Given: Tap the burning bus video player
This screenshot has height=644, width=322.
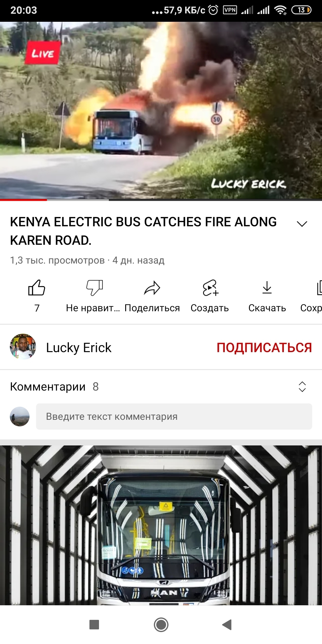Looking at the screenshot, I should [161, 110].
